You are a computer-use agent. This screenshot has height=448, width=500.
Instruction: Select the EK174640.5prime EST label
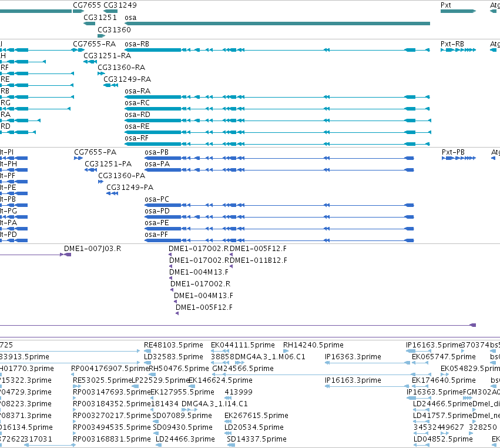[444, 380]
